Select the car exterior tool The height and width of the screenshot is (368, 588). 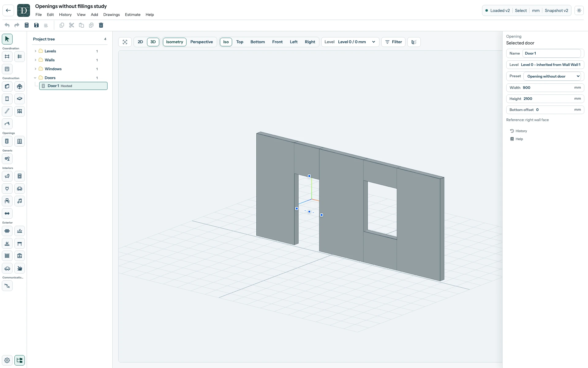[7, 268]
